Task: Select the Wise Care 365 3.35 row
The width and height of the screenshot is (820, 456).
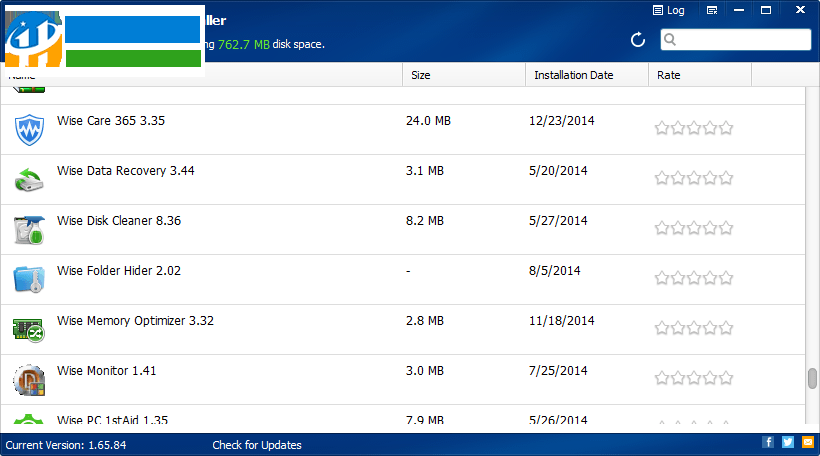Action: tap(403, 129)
